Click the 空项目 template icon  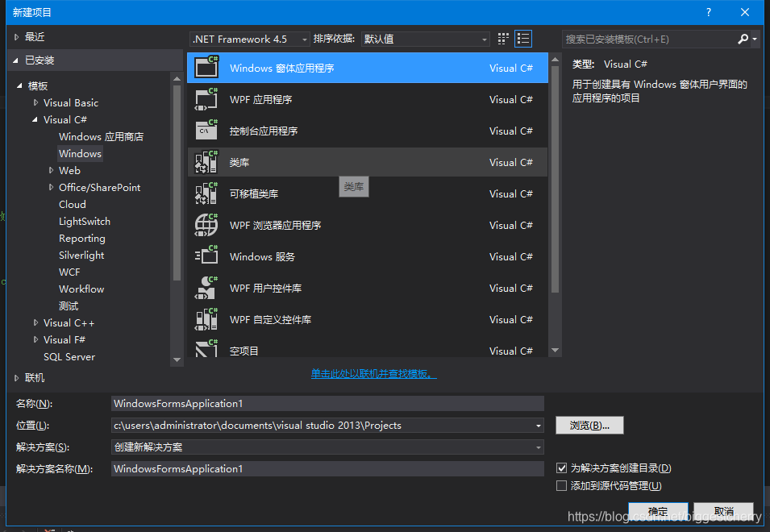206,348
